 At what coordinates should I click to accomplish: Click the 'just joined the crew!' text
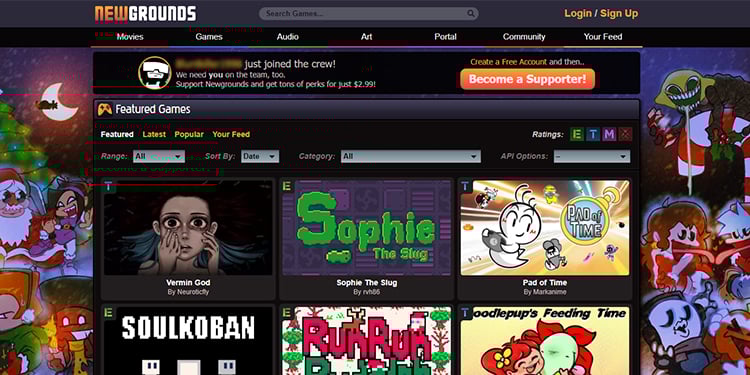click(290, 64)
